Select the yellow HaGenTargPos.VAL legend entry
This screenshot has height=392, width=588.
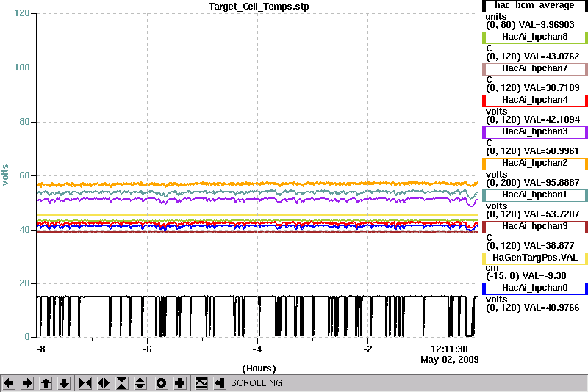(x=535, y=258)
